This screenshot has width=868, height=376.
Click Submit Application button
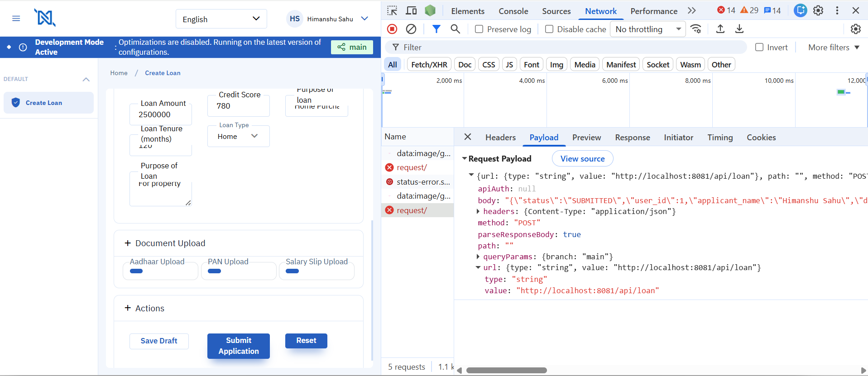click(239, 346)
